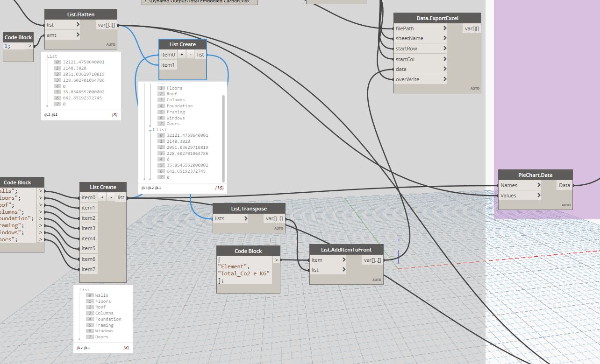Click item0 input port on upper List Create
600x364 pixels.
pos(168,55)
